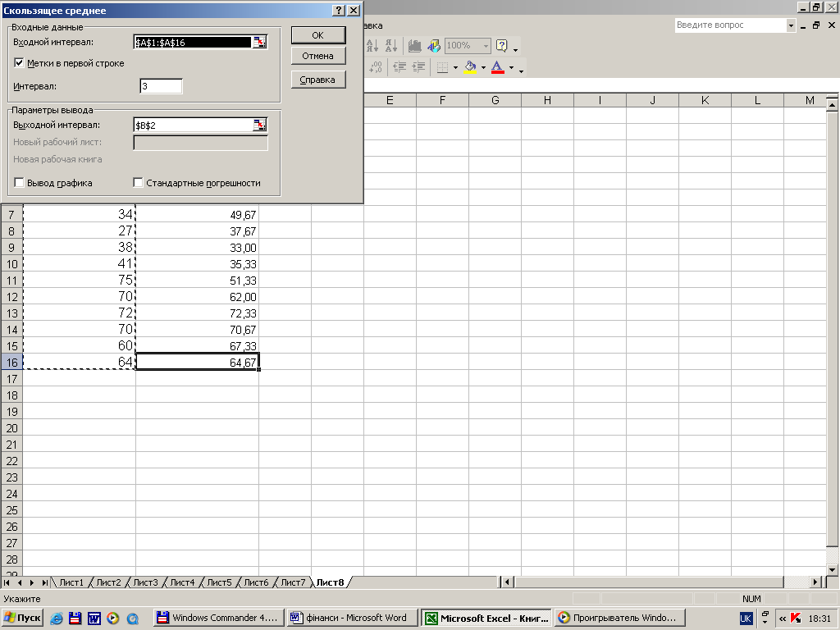Open fill color dropdown arrow
The image size is (840, 630).
483,67
